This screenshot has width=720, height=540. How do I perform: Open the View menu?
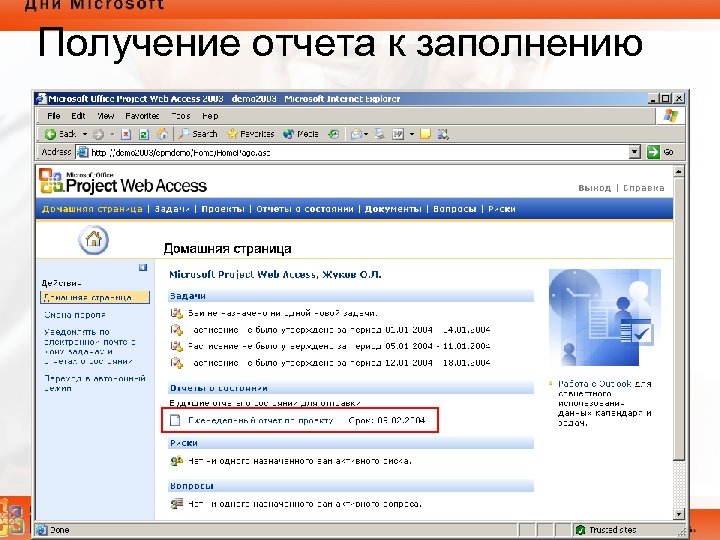pyautogui.click(x=106, y=116)
